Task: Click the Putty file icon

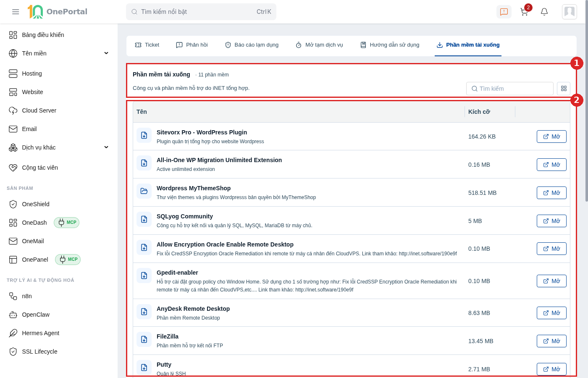Action: [144, 367]
